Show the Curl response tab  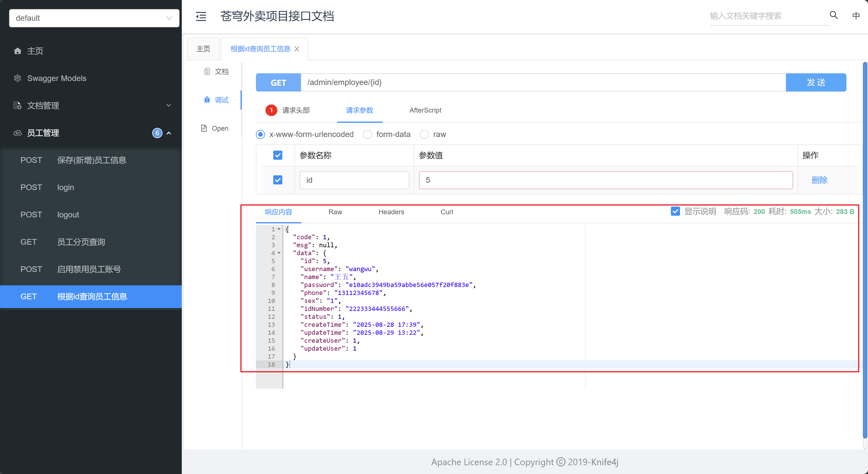[x=446, y=212]
